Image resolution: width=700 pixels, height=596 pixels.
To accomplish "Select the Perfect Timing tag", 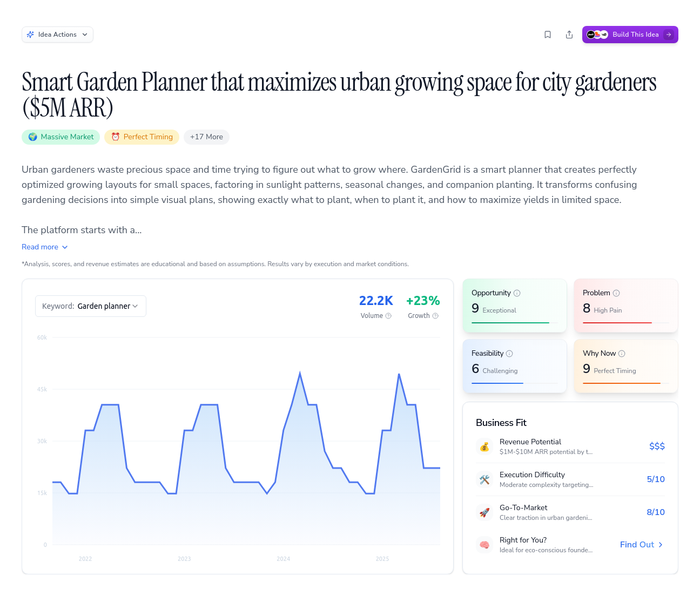I will [142, 137].
